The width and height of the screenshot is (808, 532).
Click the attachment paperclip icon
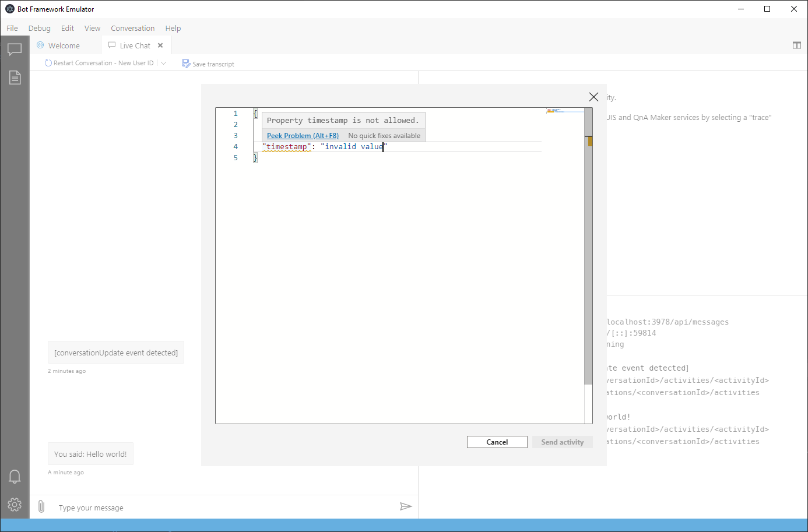(x=41, y=506)
